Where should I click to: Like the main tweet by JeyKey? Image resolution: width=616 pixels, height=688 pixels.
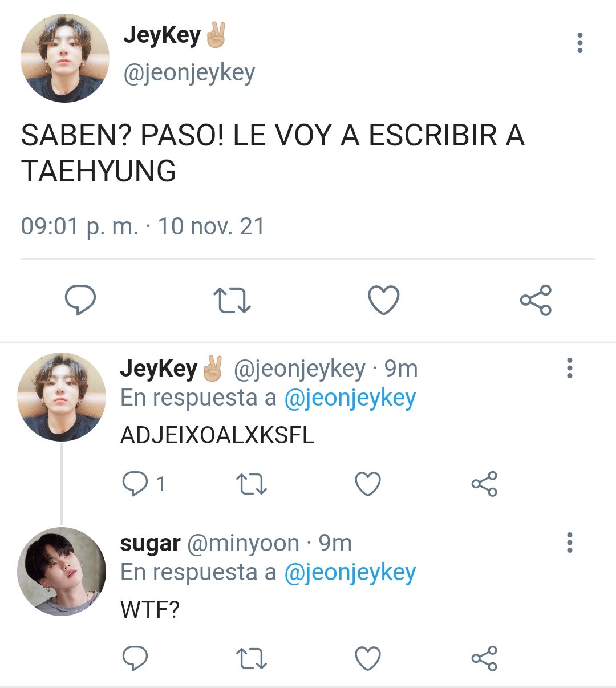coord(383,300)
